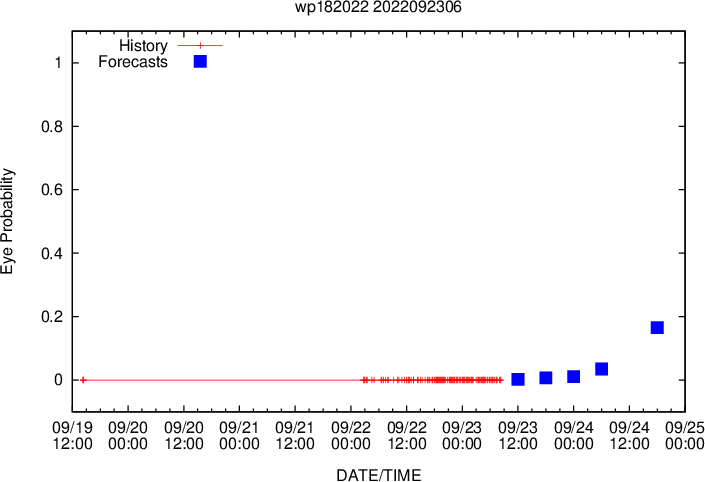Click the y-axis tick label 0.8
Image resolution: width=705 pixels, height=482 pixels.
tap(52, 126)
